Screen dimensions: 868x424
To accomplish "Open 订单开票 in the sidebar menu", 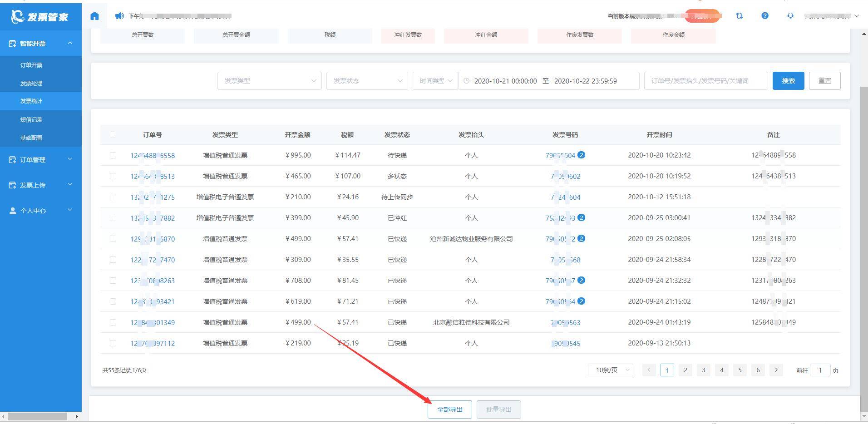I will coord(31,65).
